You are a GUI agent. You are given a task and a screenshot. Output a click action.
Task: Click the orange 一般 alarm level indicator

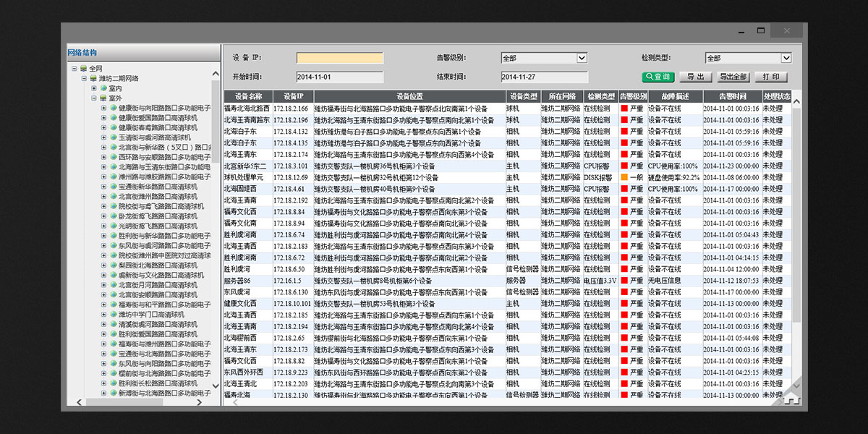(624, 177)
